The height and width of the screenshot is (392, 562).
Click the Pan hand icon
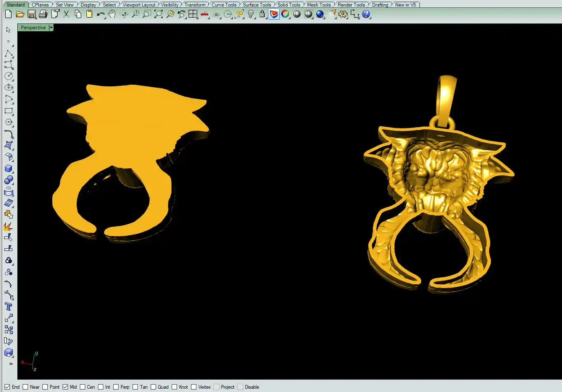click(112, 14)
